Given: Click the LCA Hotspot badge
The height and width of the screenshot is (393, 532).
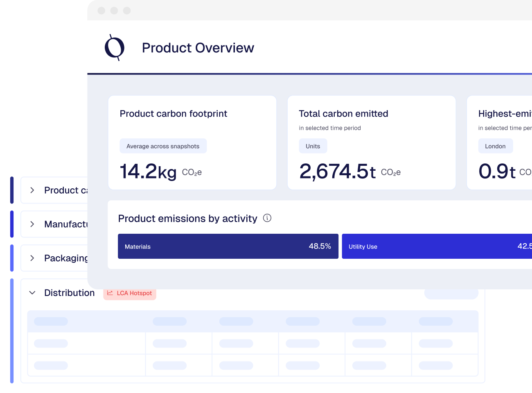Looking at the screenshot, I should coord(130,294).
